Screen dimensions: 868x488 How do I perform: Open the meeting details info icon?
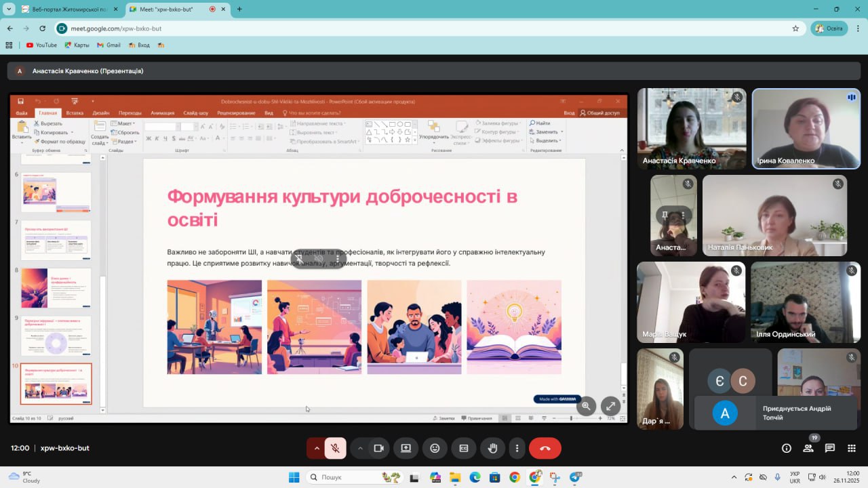tap(787, 448)
